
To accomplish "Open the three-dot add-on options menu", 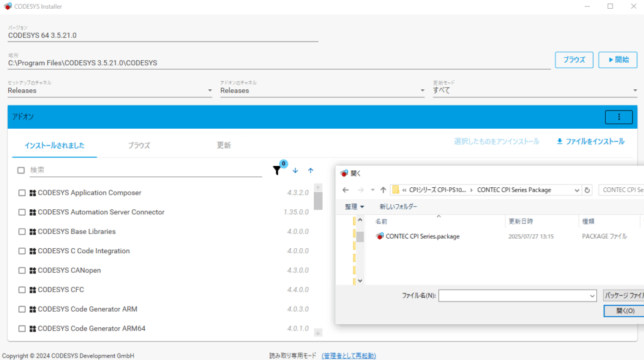I will coord(619,117).
